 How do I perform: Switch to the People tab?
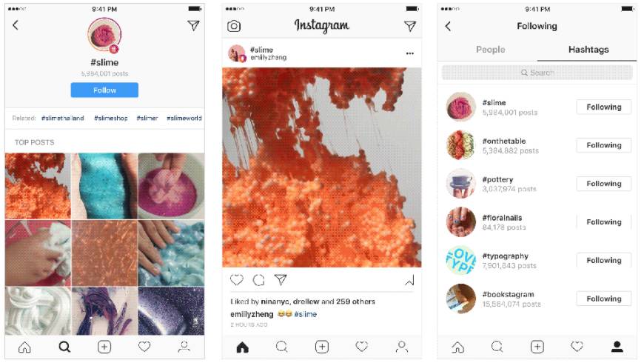pyautogui.click(x=490, y=50)
